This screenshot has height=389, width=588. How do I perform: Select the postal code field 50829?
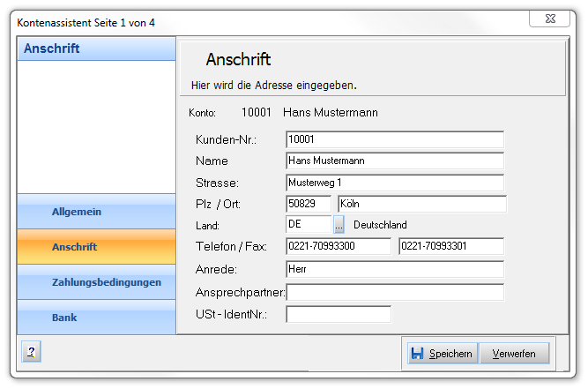[308, 204]
